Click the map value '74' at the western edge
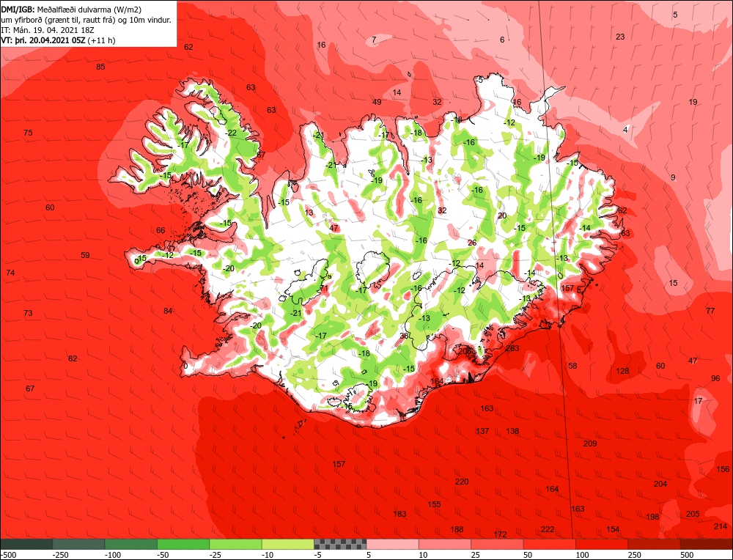The width and height of the screenshot is (733, 560). pos(10,273)
